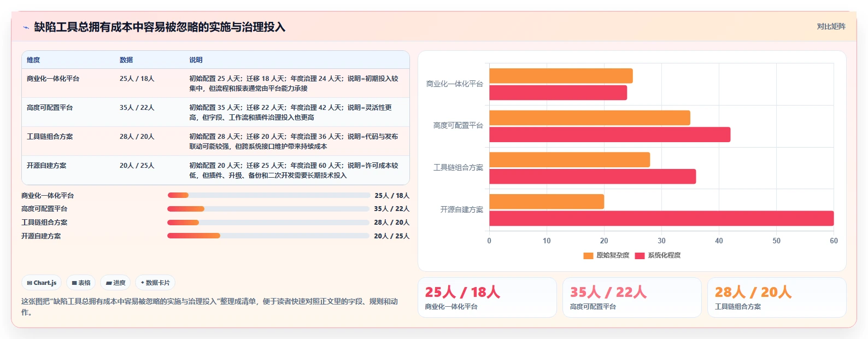Click chart axis label 高度可配置平台
The width and height of the screenshot is (868, 339).
click(x=458, y=125)
